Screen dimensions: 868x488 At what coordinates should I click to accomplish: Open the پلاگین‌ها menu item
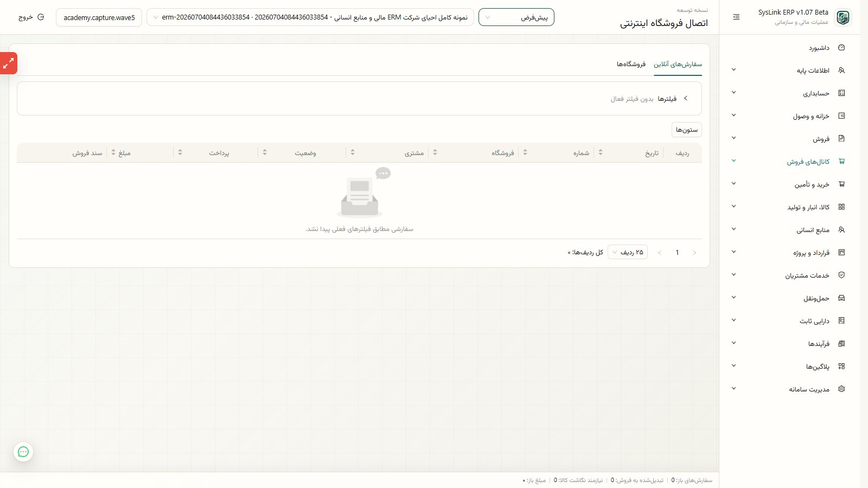click(789, 367)
